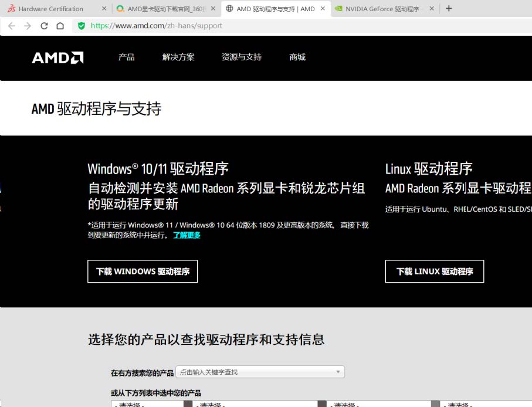Image resolution: width=532 pixels, height=407 pixels.
Task: Click the globe favicon on the AMD tab
Action: click(x=230, y=8)
